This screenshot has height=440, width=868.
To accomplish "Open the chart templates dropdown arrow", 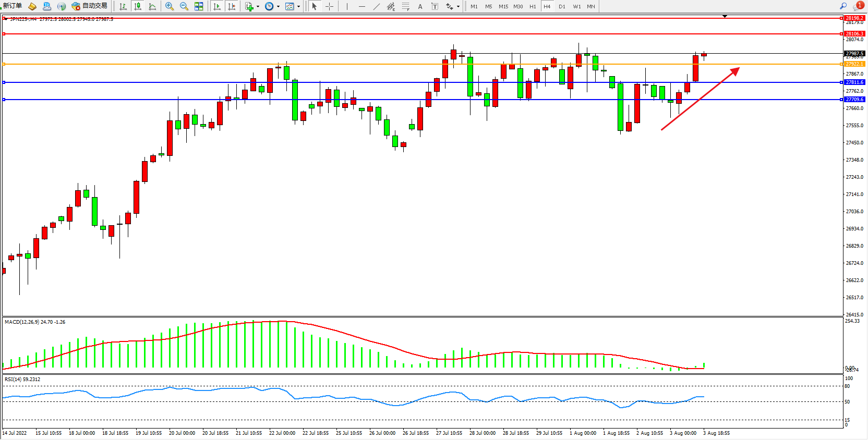I will tap(298, 7).
